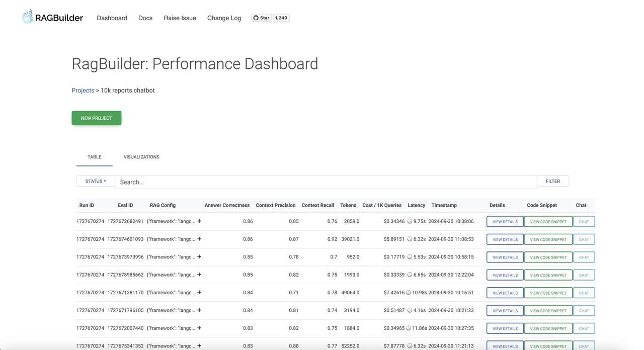Image resolution: width=644 pixels, height=350 pixels.
Task: Click the Cost / 1K Queries column header
Action: (x=382, y=205)
